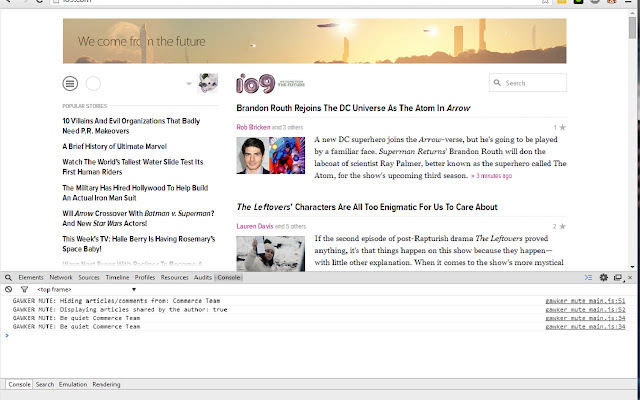Switch to the Timeline tab

[x=117, y=278]
